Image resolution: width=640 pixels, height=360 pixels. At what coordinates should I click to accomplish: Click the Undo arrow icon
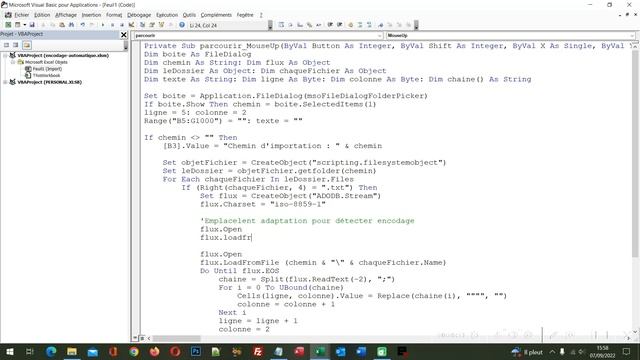83,25
